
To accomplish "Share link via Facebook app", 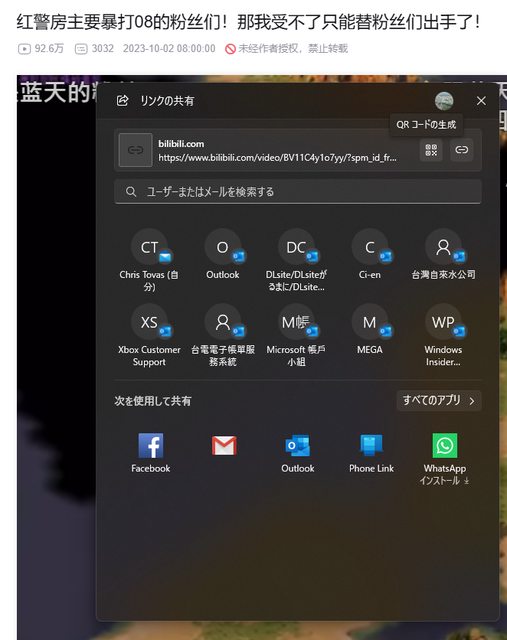I will pos(151,453).
